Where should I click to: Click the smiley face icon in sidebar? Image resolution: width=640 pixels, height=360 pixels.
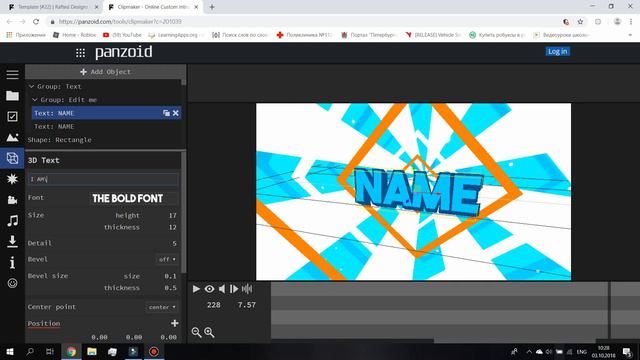(12, 283)
